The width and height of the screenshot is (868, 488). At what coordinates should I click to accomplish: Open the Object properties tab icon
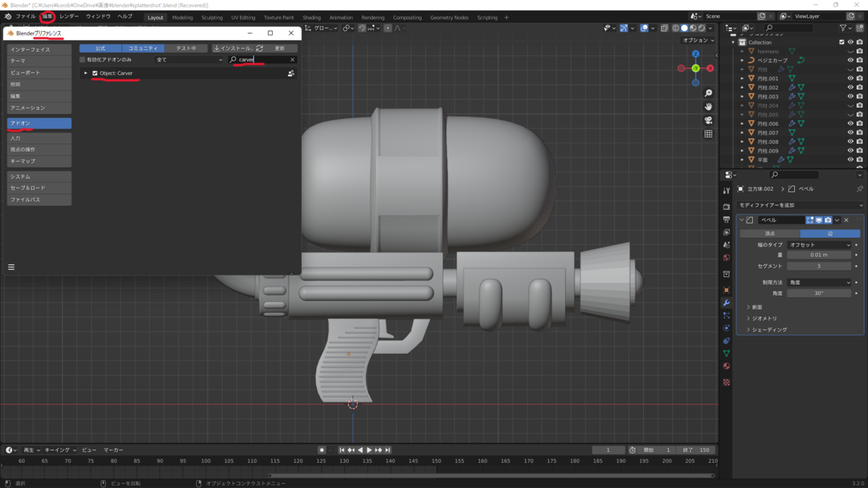[726, 290]
